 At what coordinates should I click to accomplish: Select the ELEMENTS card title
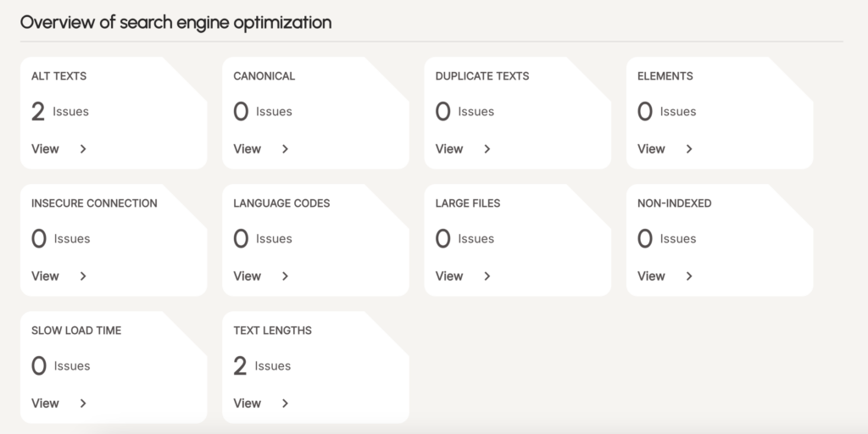[665, 75]
